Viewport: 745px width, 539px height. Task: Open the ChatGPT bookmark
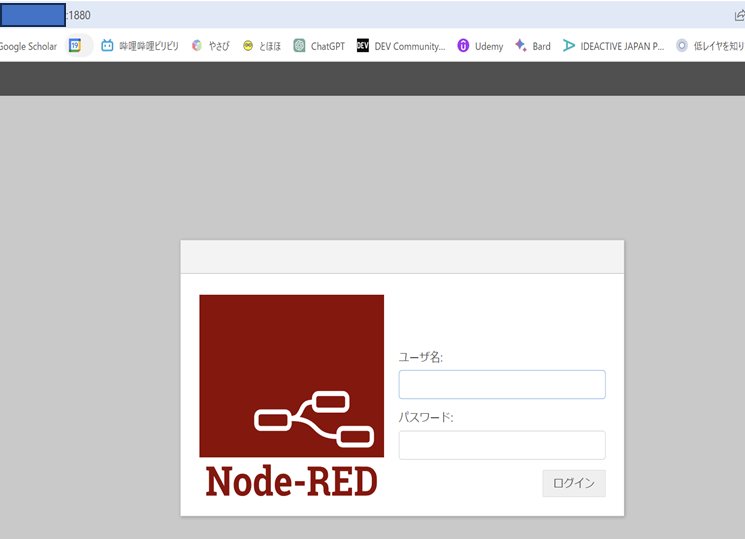point(319,46)
